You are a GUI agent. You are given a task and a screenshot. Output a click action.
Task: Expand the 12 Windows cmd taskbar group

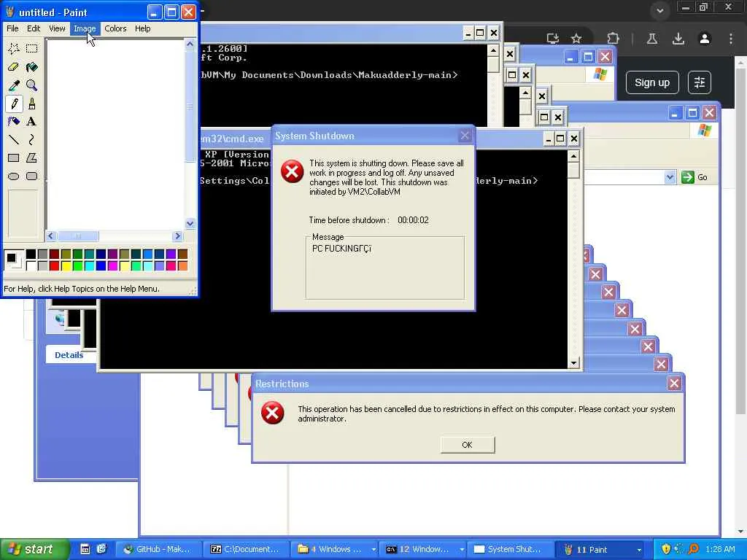(462, 550)
